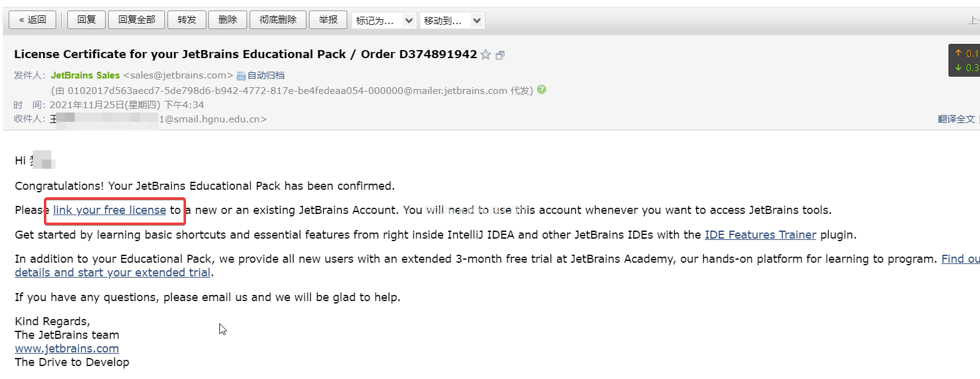Delete the email with 删除
The width and height of the screenshot is (980, 379).
(x=228, y=20)
